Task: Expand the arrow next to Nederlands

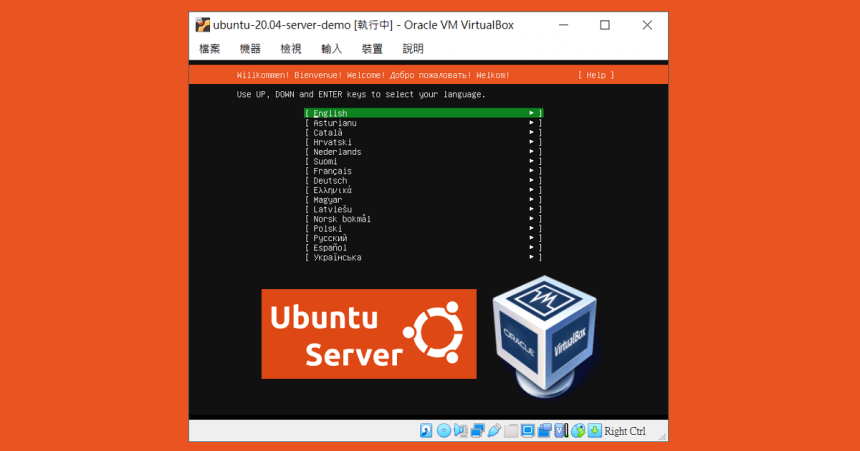Action: click(531, 151)
